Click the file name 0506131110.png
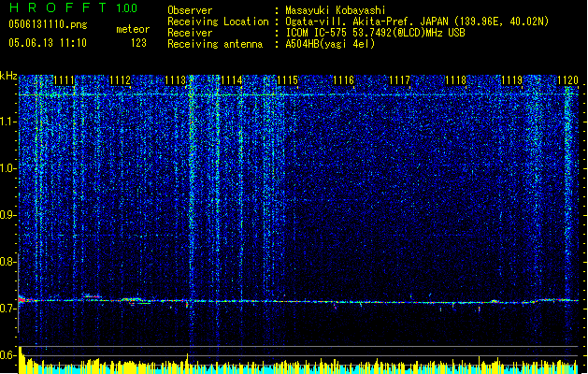This screenshot has height=374, width=588. click(x=48, y=24)
